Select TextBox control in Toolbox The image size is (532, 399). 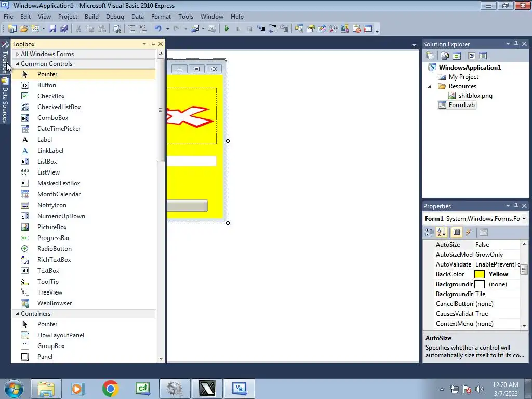(84, 270)
